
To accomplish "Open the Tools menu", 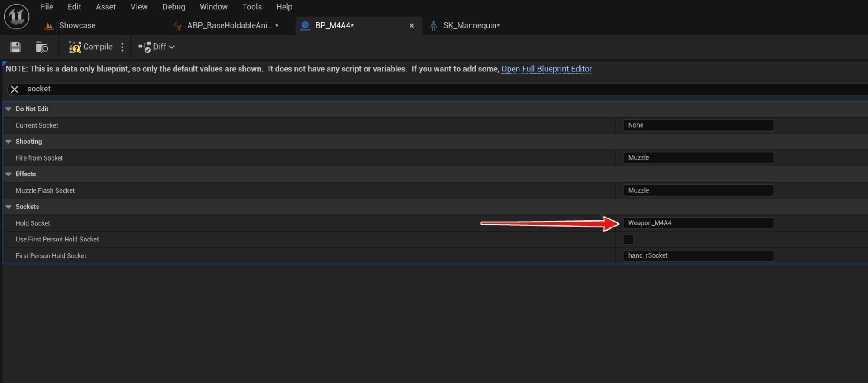I will 252,7.
